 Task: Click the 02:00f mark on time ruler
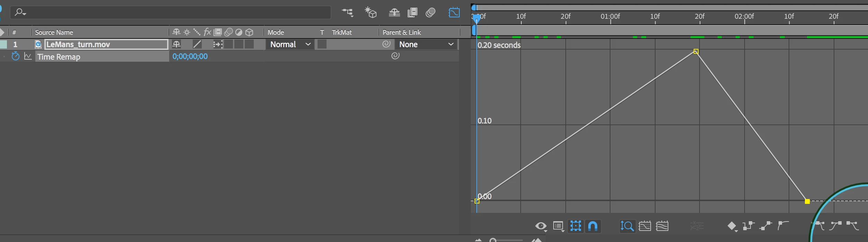[744, 16]
